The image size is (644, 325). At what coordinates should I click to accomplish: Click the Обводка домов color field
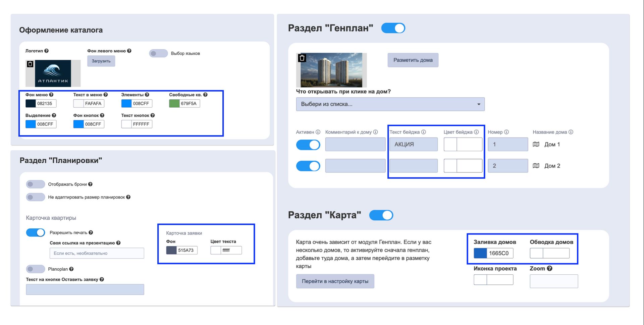(550, 253)
